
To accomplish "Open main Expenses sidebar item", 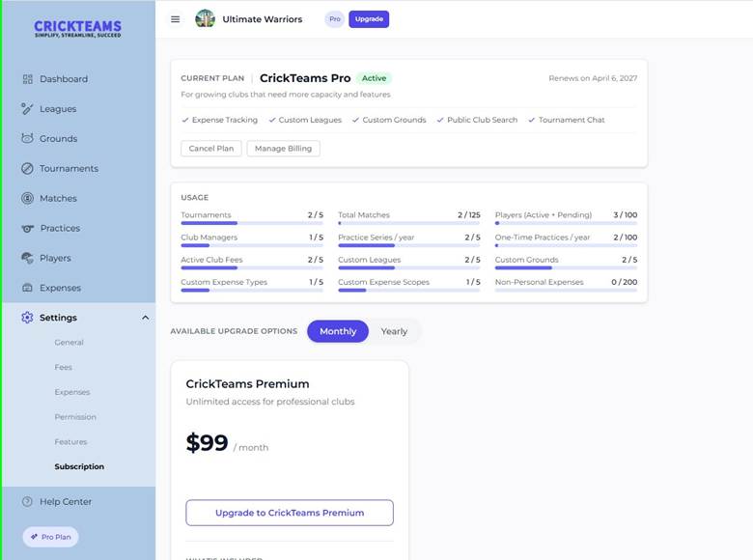I will click(x=61, y=288).
